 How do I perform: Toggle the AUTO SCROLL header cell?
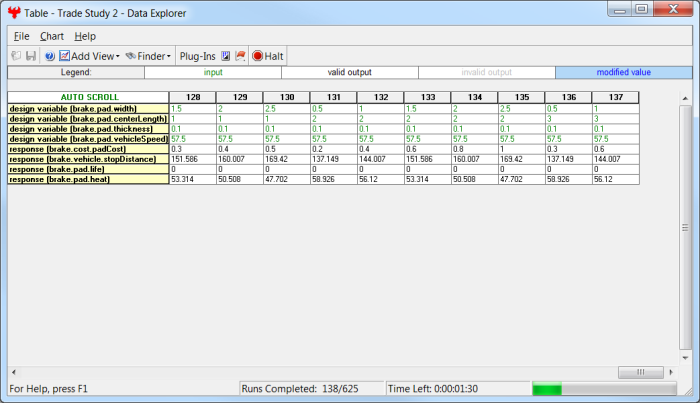click(x=88, y=97)
